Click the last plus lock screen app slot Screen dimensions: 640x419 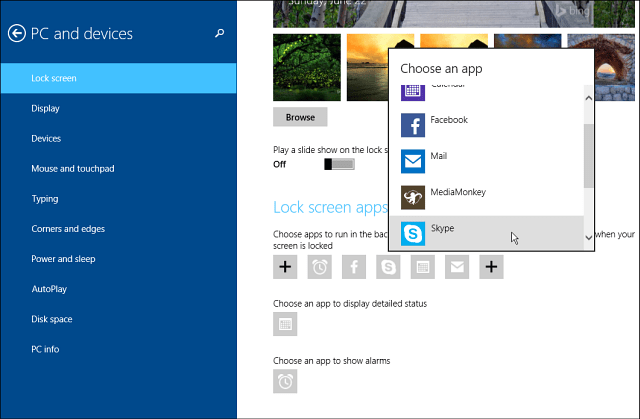coord(491,267)
